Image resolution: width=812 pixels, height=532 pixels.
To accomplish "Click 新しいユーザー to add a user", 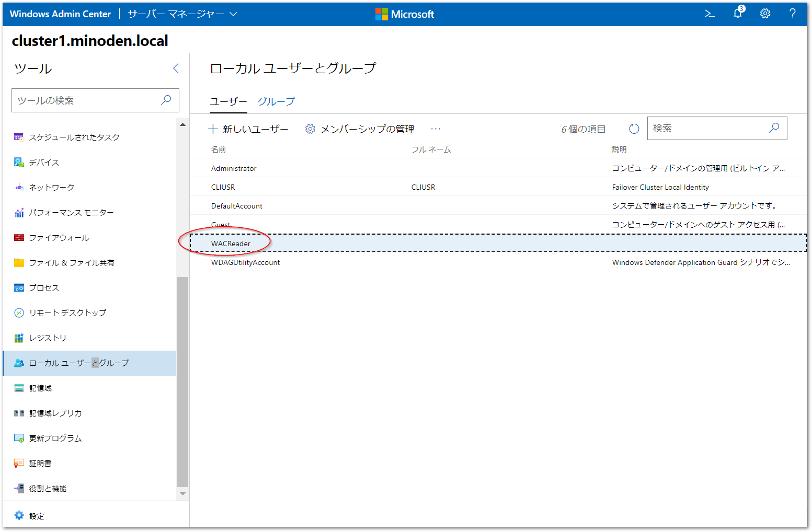I will pyautogui.click(x=249, y=129).
